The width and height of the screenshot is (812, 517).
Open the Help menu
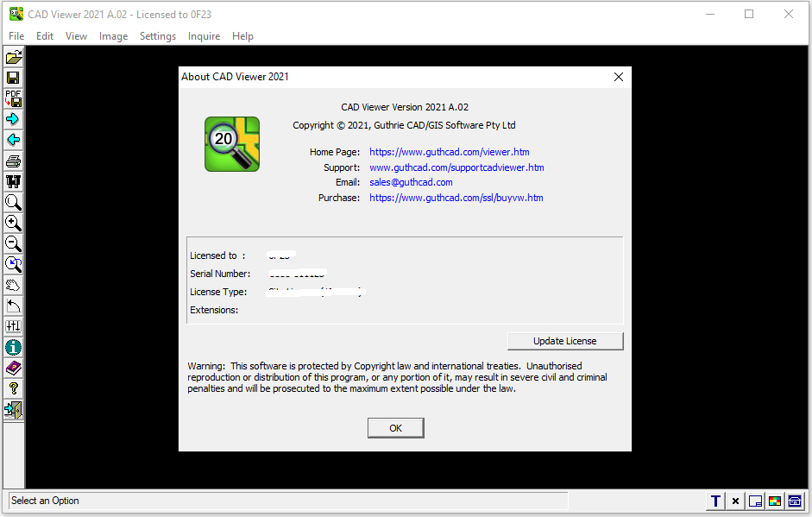(x=242, y=36)
